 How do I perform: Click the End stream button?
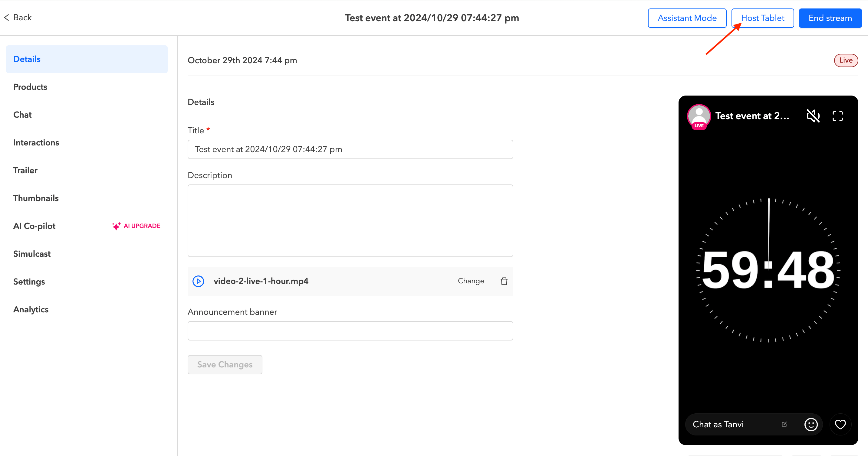[830, 18]
